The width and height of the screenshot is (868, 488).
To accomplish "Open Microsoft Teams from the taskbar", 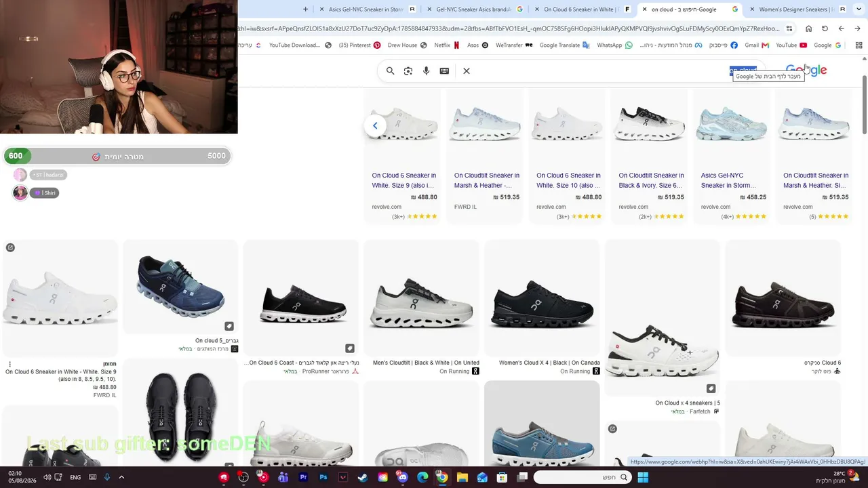I will [283, 477].
